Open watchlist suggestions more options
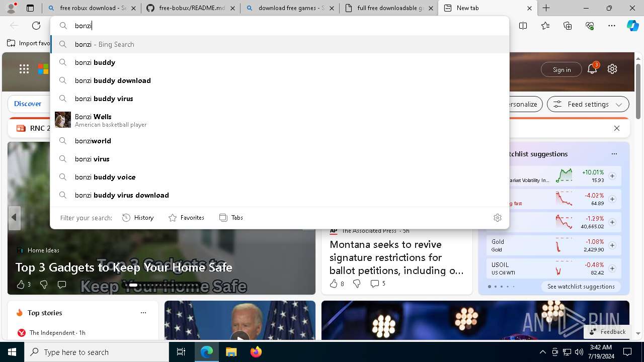Image resolution: width=644 pixels, height=362 pixels. tap(614, 154)
